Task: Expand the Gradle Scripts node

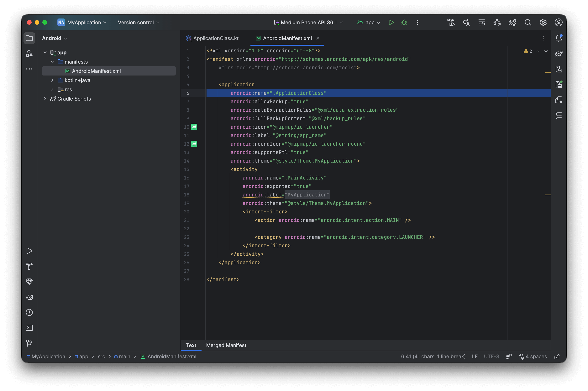Action: 45,99
